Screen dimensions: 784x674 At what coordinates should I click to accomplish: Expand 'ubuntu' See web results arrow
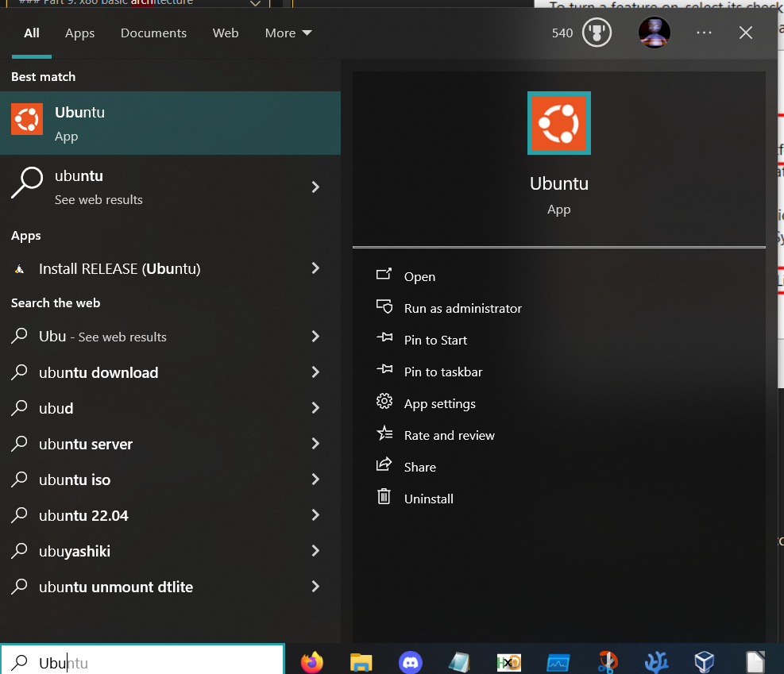tap(315, 187)
